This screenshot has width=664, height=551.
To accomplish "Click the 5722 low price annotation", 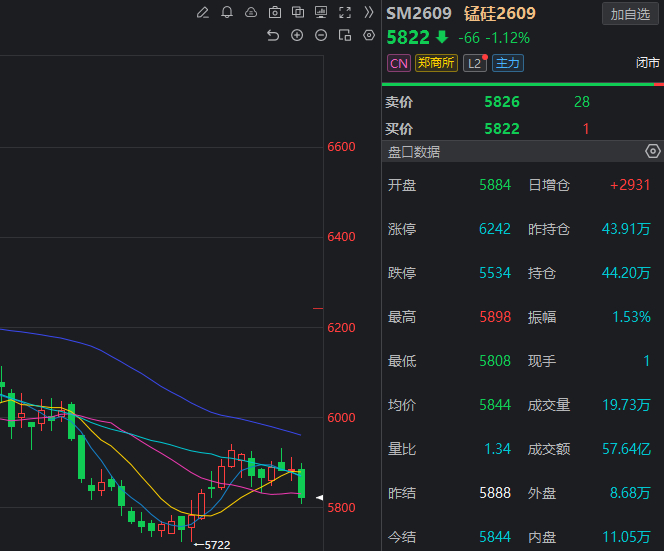I will click(212, 545).
